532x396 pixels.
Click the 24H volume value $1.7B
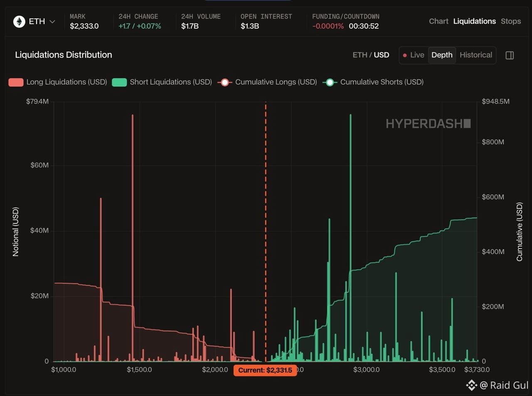point(190,26)
